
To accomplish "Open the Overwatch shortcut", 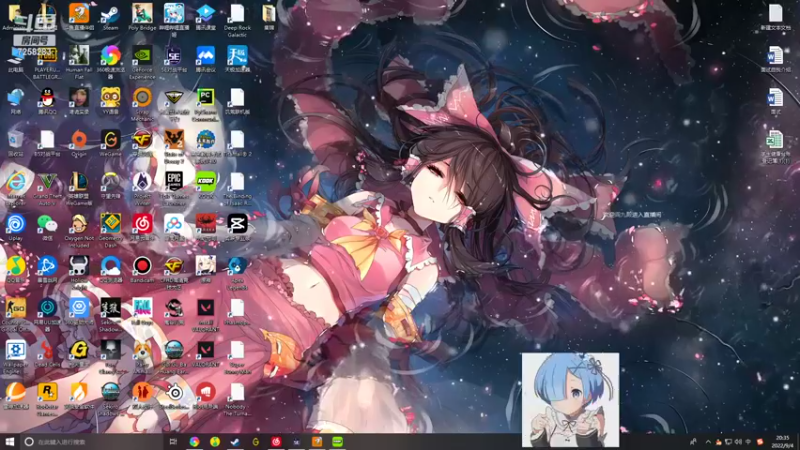I will pyautogui.click(x=110, y=186).
